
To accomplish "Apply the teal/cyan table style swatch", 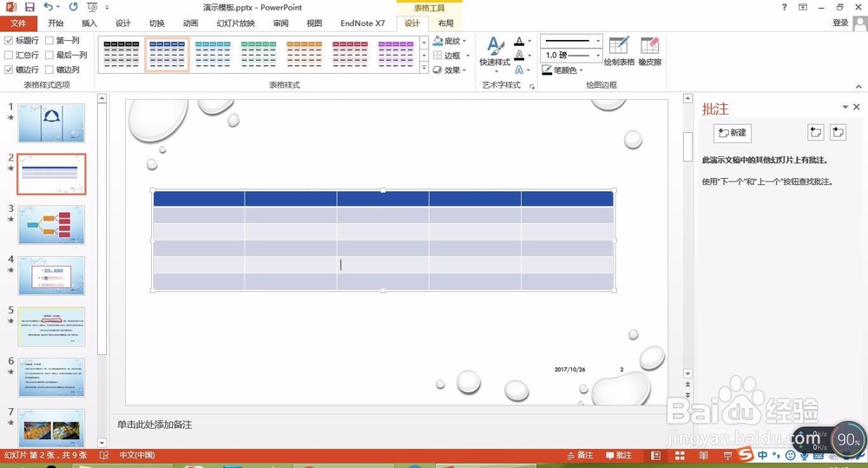I will (213, 55).
